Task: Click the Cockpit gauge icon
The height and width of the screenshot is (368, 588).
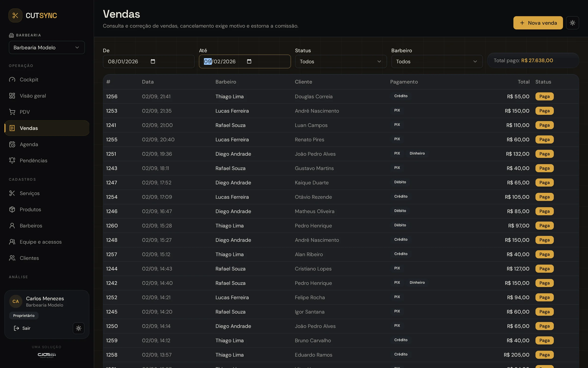Action: [x=12, y=79]
